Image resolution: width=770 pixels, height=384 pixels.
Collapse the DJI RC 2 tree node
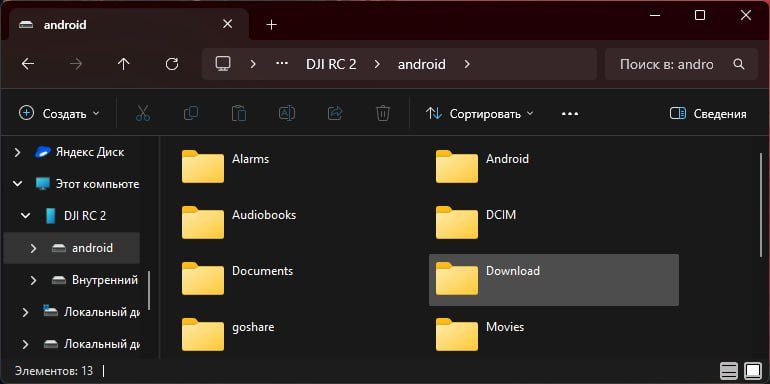tap(26, 216)
